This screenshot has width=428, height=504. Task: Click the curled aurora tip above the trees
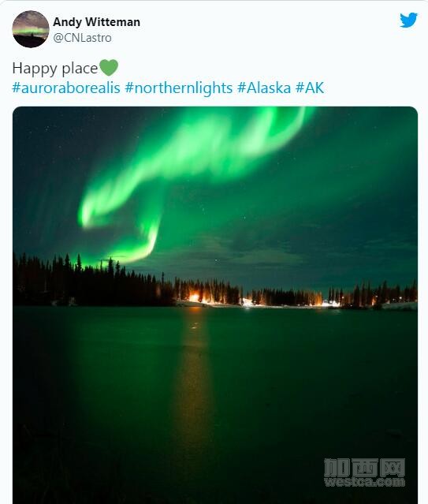tap(141, 245)
